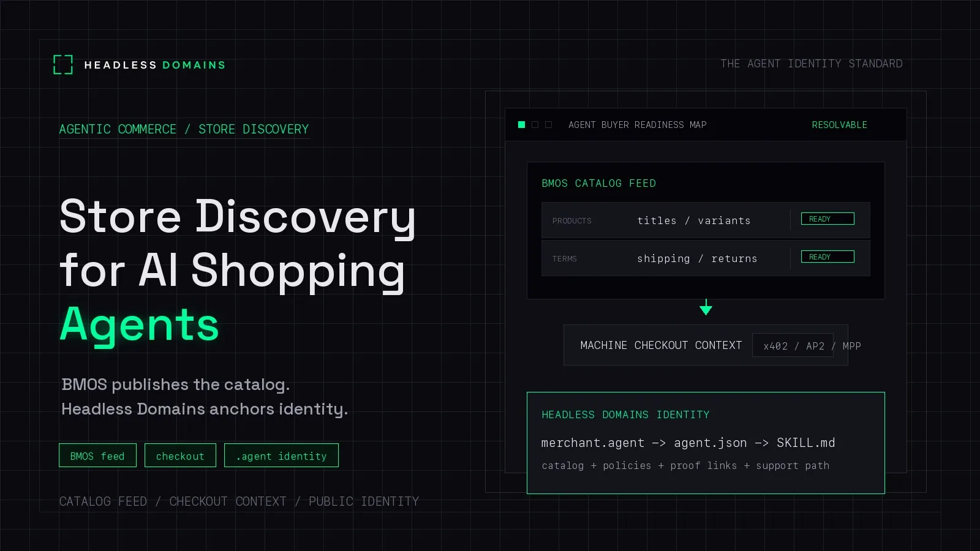Click the green down arrow below catalog feed
This screenshot has width=980, height=551.
click(x=706, y=307)
